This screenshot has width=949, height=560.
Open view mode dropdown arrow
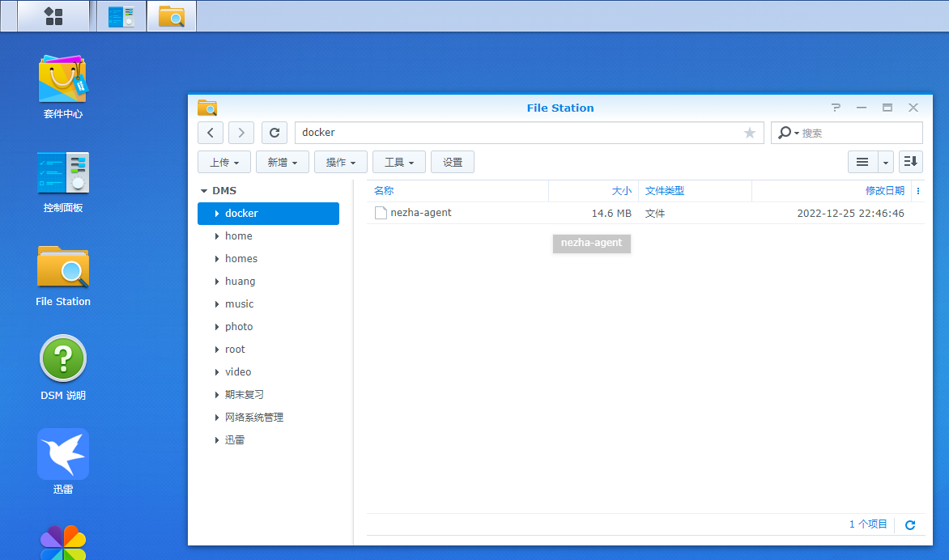(x=886, y=162)
